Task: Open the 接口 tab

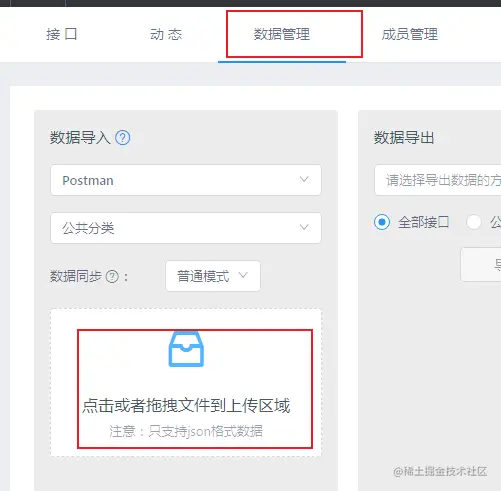Action: [62, 34]
